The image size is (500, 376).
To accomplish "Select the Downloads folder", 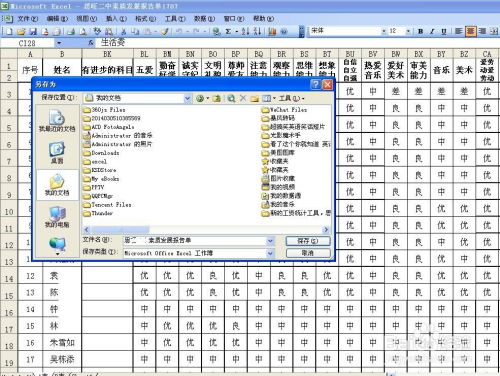I will pos(101,153).
